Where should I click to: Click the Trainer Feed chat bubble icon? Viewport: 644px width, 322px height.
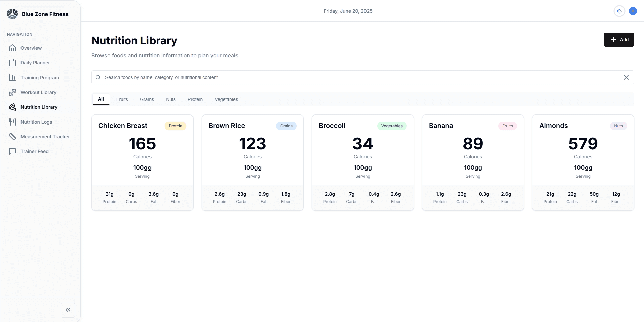pos(12,151)
